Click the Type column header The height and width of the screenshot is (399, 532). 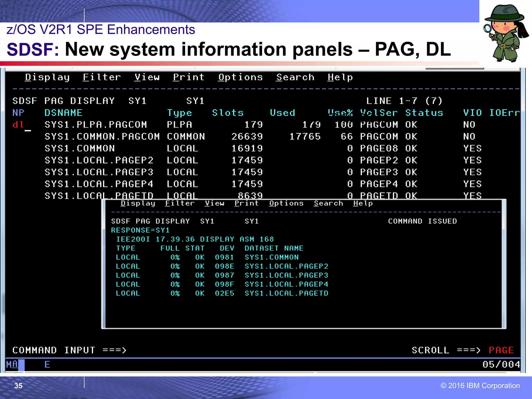tap(179, 113)
